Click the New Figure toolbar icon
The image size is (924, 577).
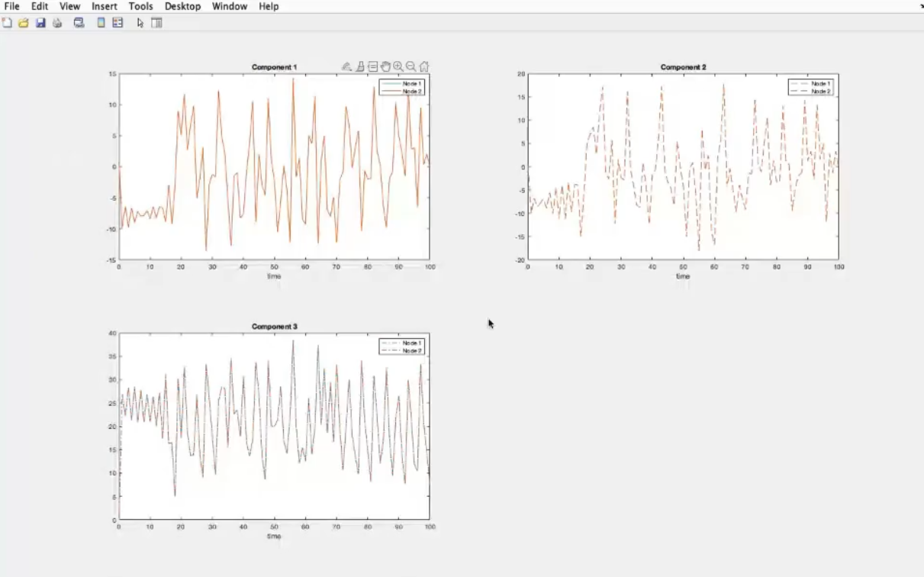(x=8, y=23)
